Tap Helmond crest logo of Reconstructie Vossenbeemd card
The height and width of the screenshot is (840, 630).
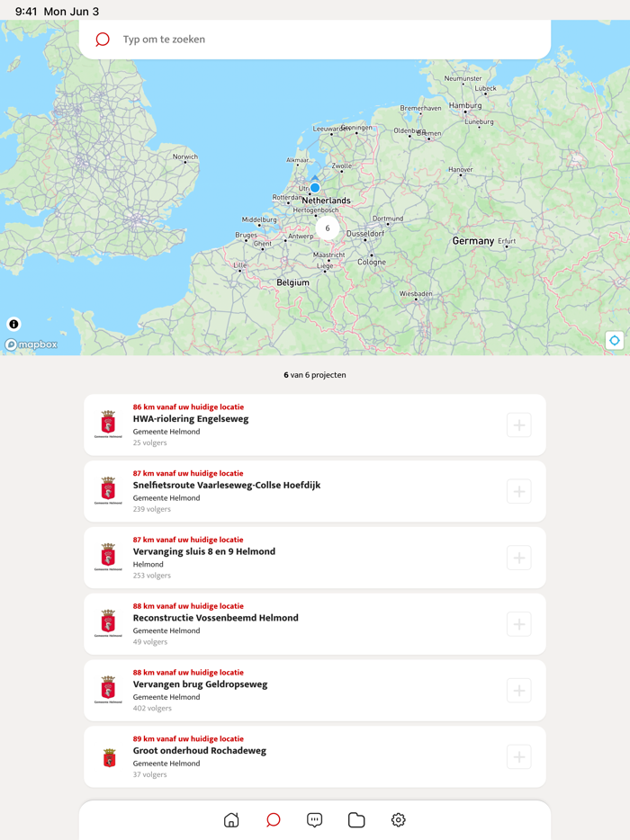click(x=108, y=623)
